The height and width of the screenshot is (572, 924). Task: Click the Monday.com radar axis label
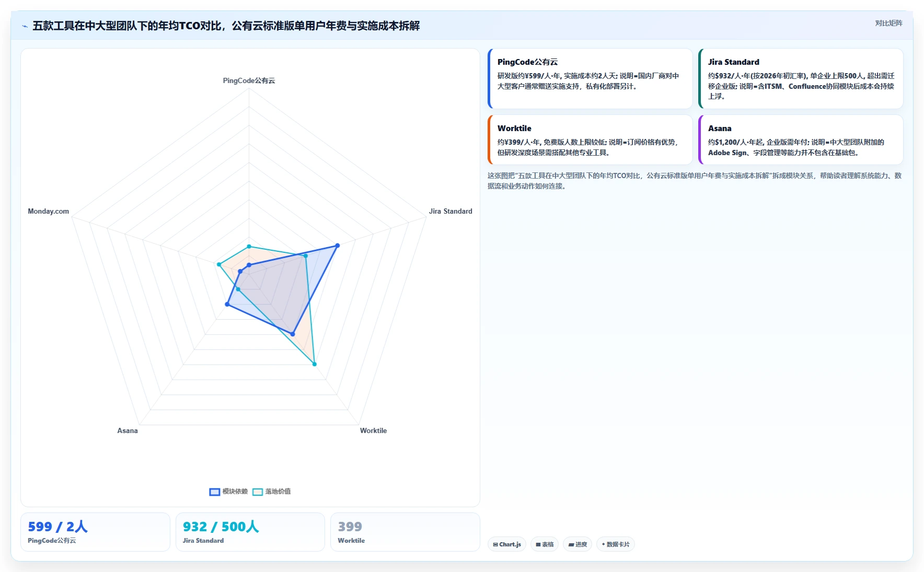point(48,211)
